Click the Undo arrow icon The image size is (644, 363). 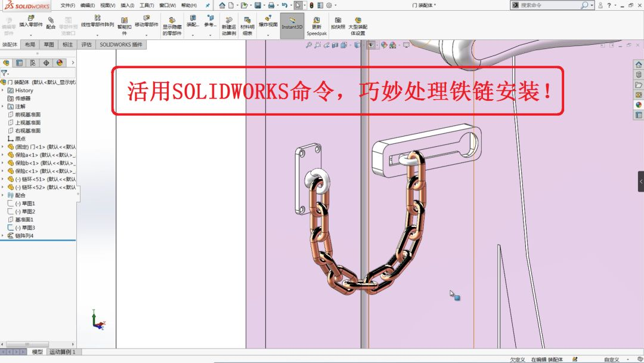pyautogui.click(x=284, y=5)
